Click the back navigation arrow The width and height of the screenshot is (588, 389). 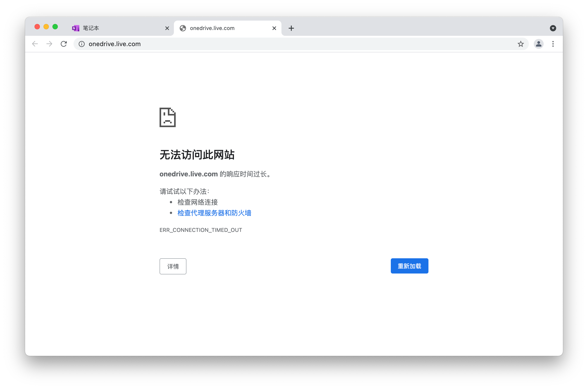(35, 44)
